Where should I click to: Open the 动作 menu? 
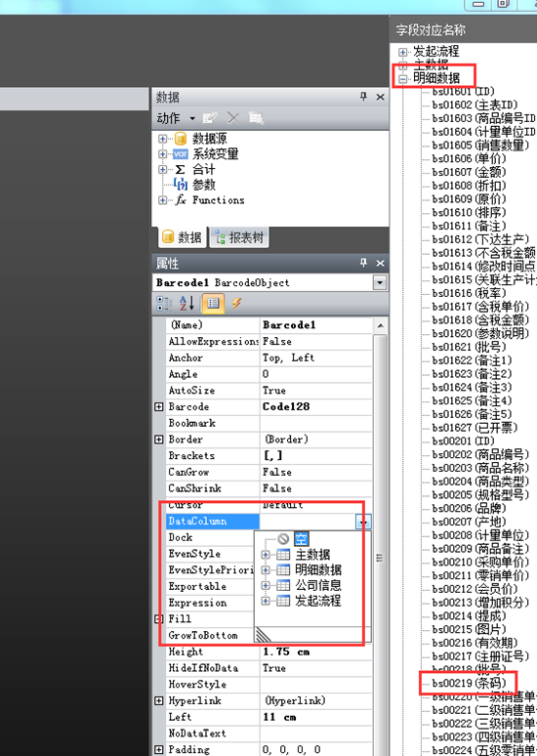pyautogui.click(x=176, y=118)
